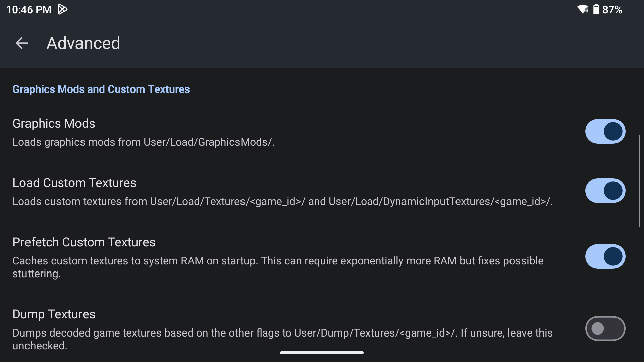Disable the Graphics Mods toggle
The image size is (644, 362).
click(x=605, y=131)
